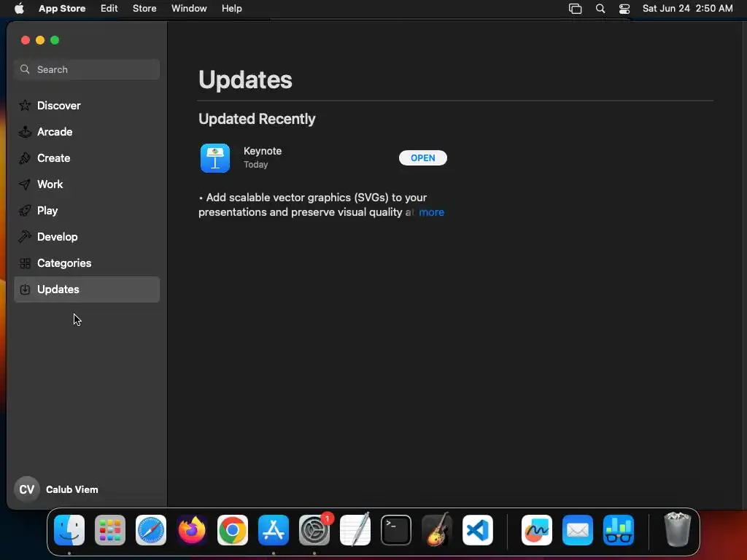Open System Settings from the Dock
Image resolution: width=747 pixels, height=560 pixels.
[314, 530]
